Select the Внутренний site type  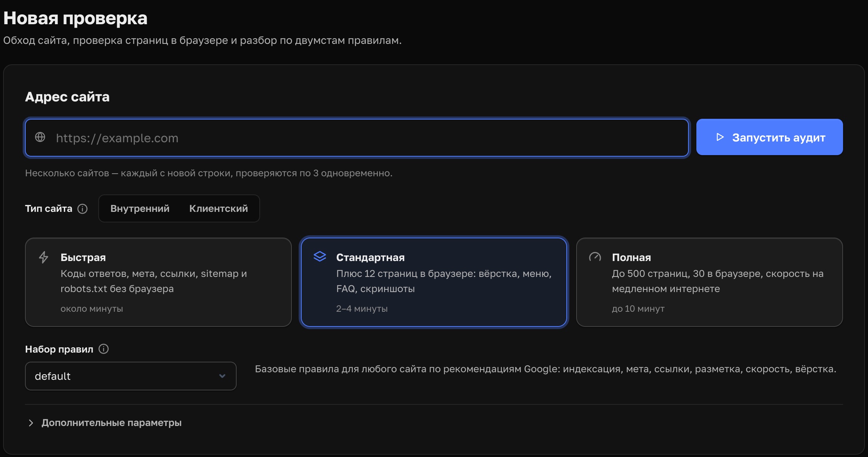pos(140,208)
